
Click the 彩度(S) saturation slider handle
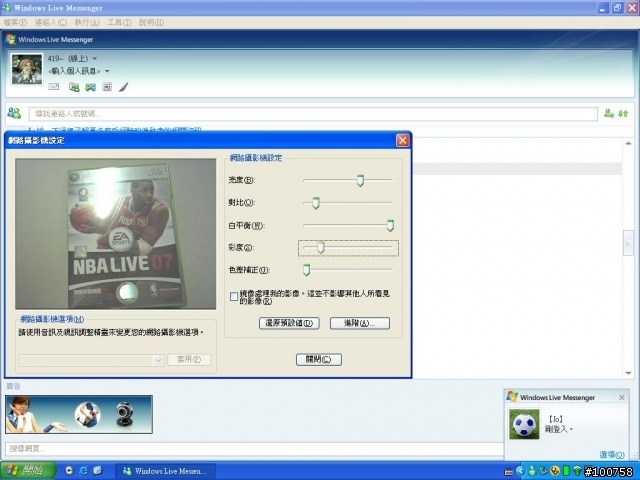[321, 247]
